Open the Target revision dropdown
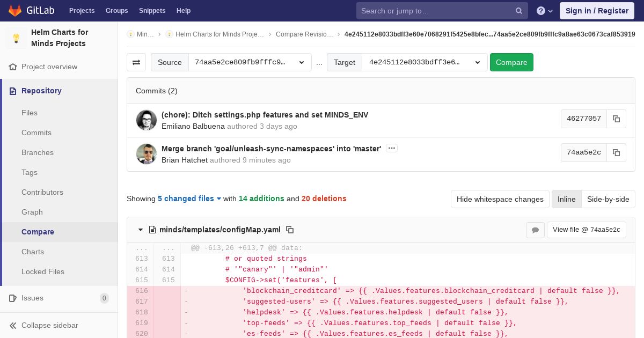 [425, 62]
